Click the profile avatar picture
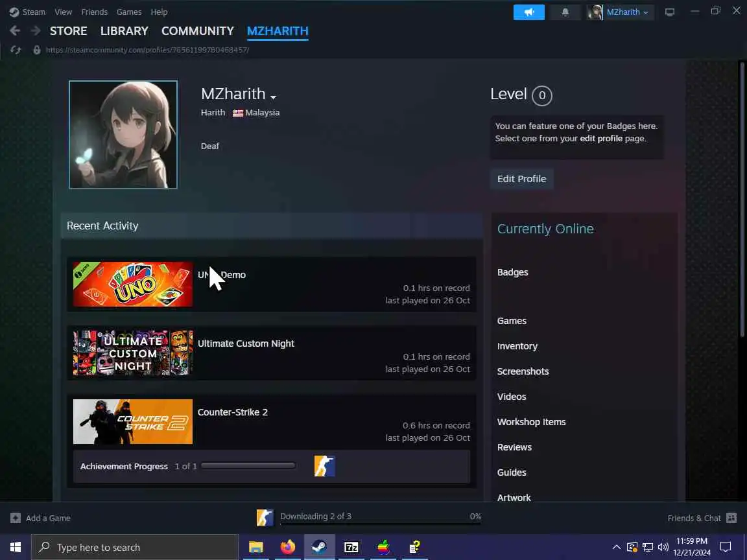 123,135
